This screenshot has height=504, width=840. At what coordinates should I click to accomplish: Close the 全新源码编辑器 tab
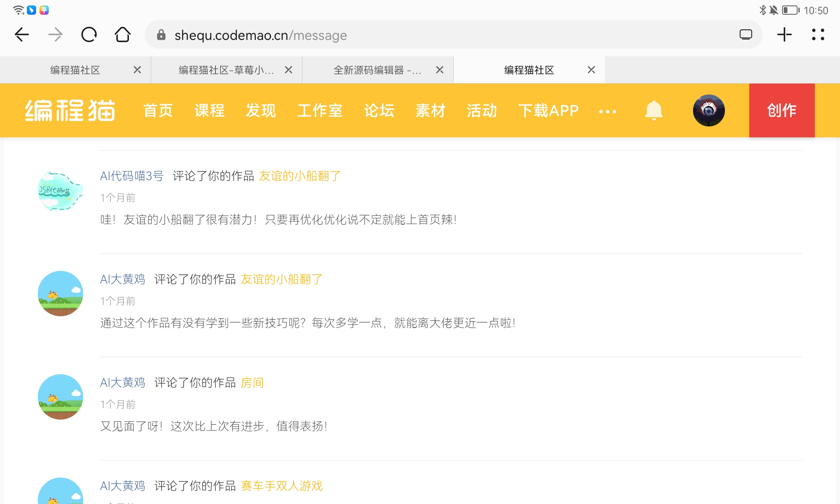click(440, 70)
